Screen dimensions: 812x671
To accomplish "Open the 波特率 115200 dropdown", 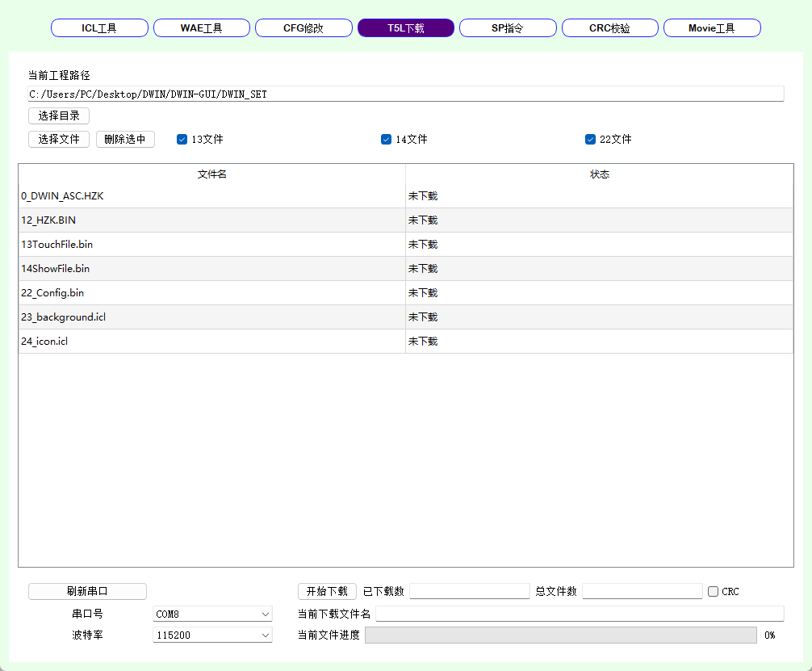I will 213,635.
